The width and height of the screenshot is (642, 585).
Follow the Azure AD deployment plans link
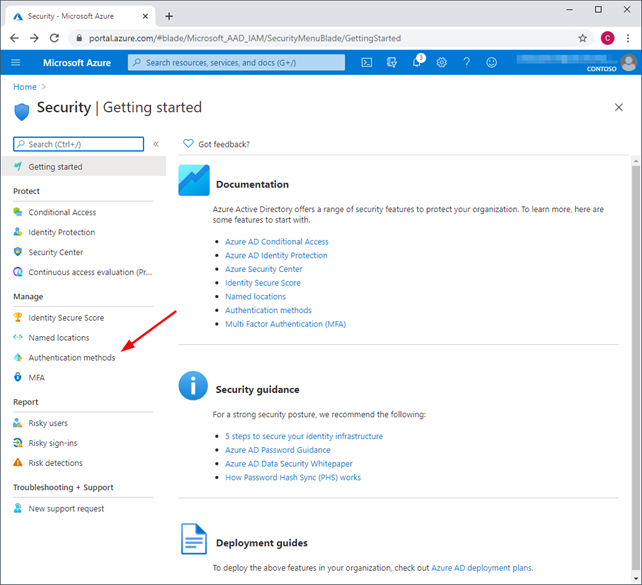pyautogui.click(x=481, y=567)
